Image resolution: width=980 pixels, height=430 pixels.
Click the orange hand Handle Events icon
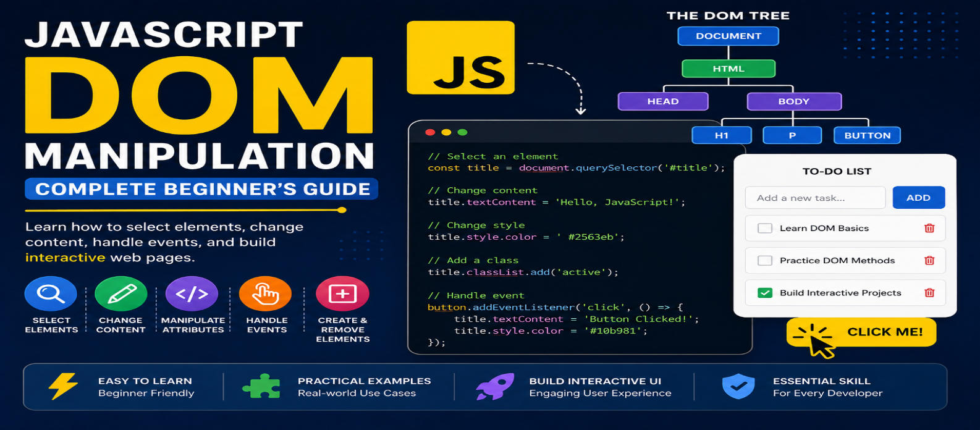point(265,293)
